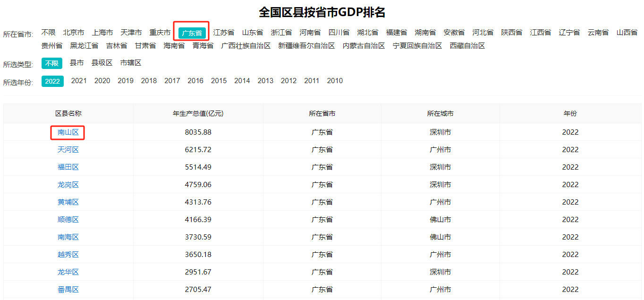Filter by 江苏省 province
This screenshot has height=300, width=644.
pos(224,33)
